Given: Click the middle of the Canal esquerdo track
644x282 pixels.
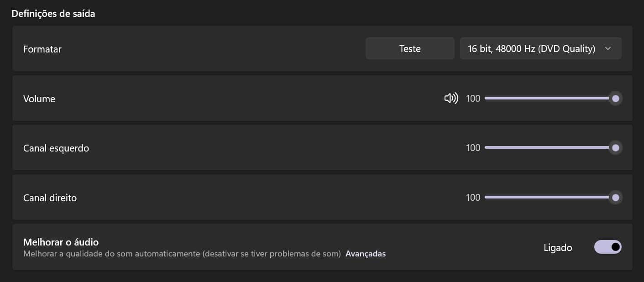Looking at the screenshot, I should (550, 148).
